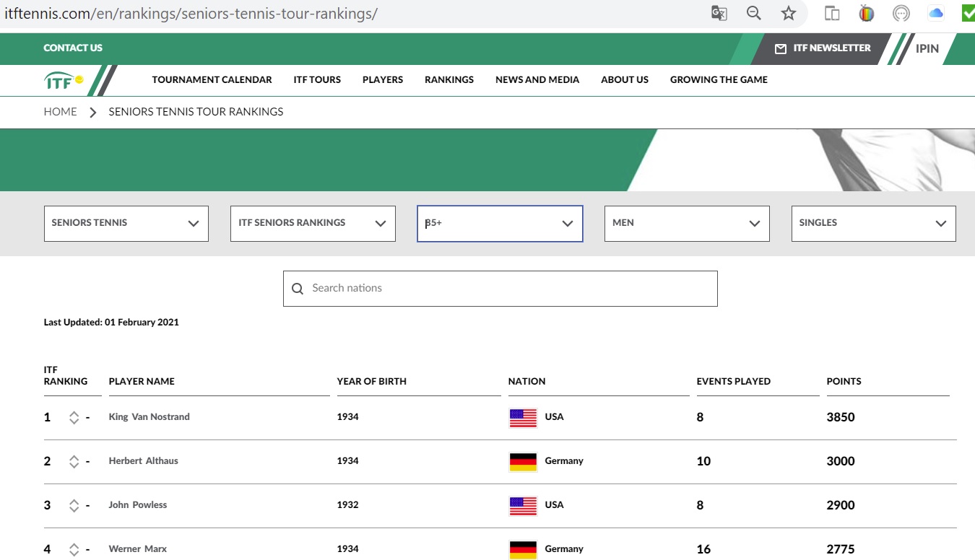Open the Seniors Tennis dropdown

126,224
